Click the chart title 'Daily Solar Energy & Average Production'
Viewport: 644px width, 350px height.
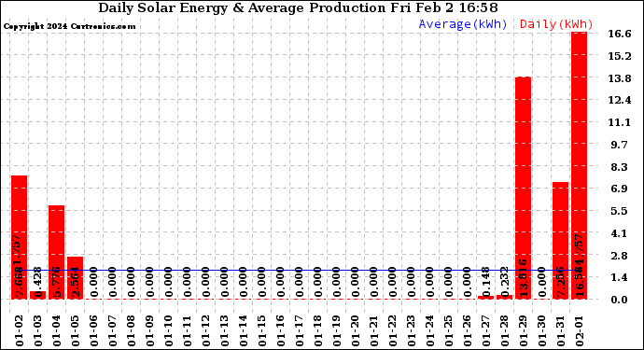click(x=242, y=8)
